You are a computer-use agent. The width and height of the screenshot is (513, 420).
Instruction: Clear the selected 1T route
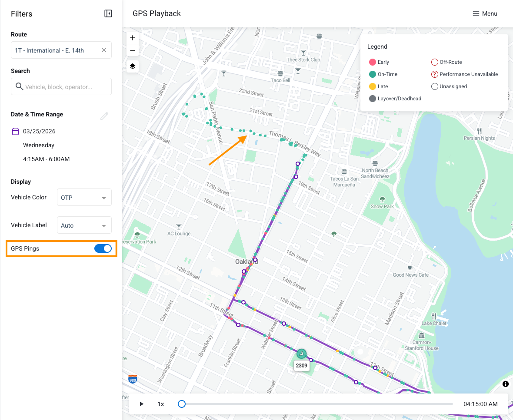pos(104,50)
